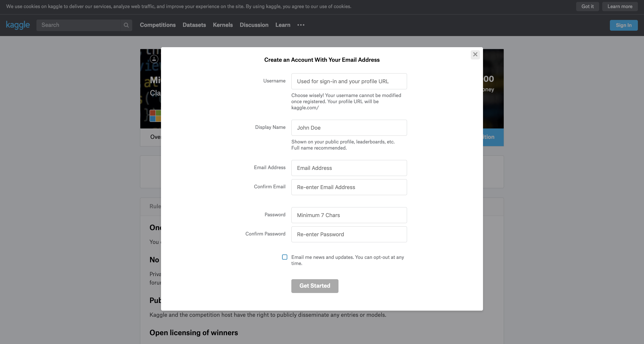
Task: Go to Datasets page
Action: click(x=194, y=25)
